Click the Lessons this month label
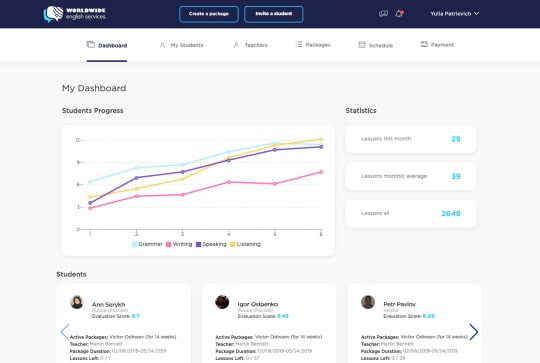540x363 pixels. (386, 139)
